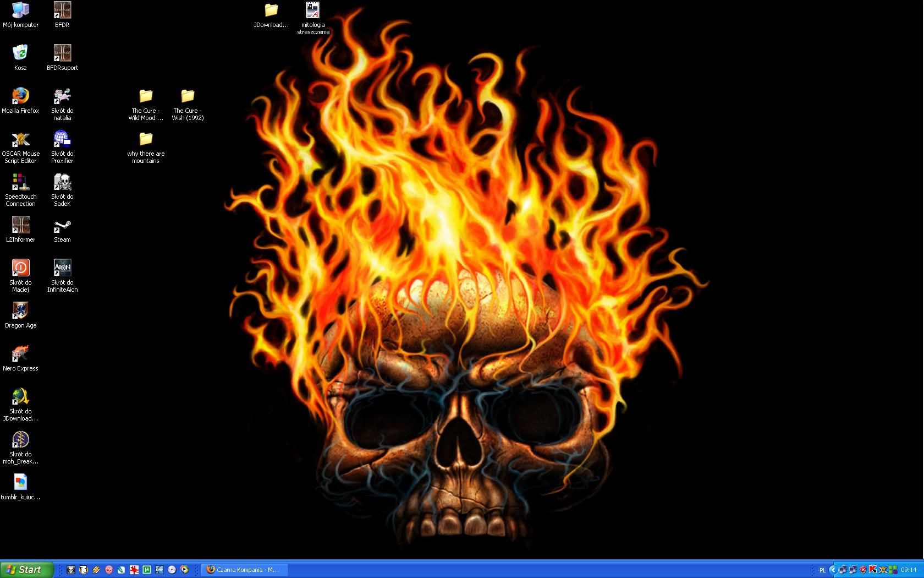Image resolution: width=924 pixels, height=578 pixels.
Task: Expand hidden system tray icons
Action: pyautogui.click(x=833, y=570)
